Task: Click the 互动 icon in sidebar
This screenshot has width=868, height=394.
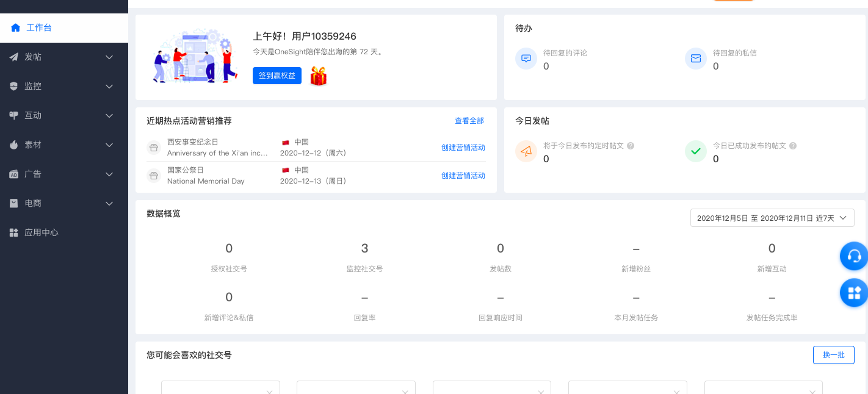Action: tap(13, 115)
